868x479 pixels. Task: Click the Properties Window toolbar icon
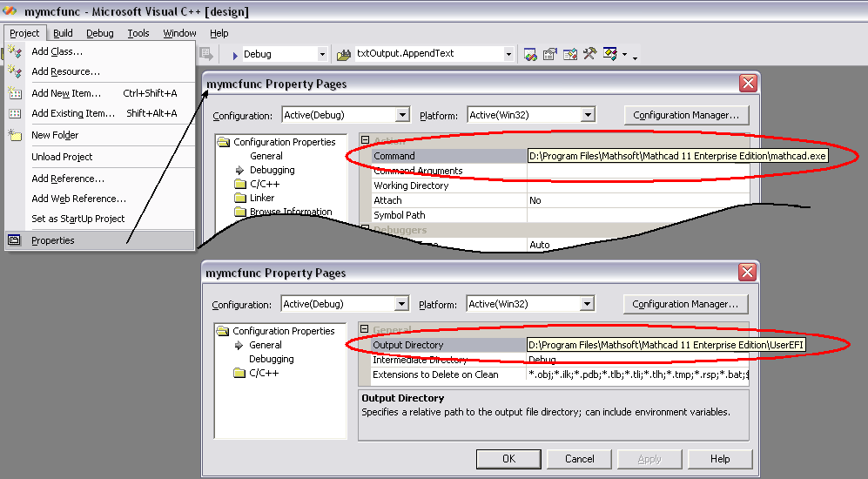pyautogui.click(x=549, y=54)
